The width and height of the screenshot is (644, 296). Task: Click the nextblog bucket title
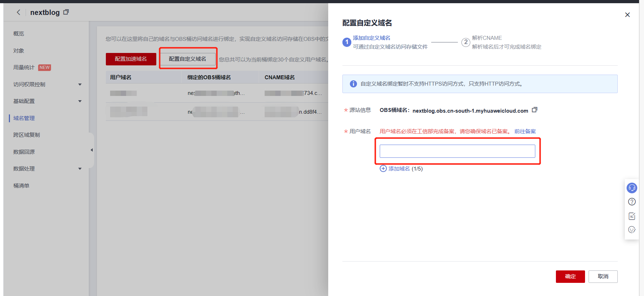[x=45, y=12]
